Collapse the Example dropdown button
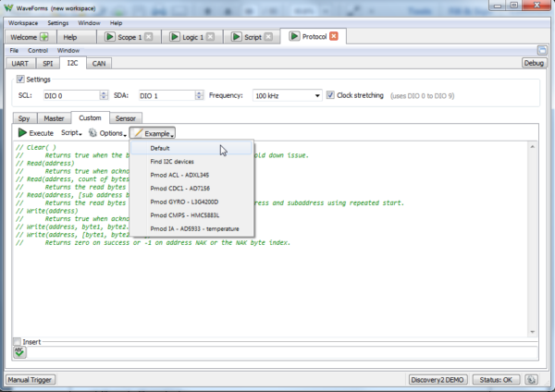 pos(153,133)
